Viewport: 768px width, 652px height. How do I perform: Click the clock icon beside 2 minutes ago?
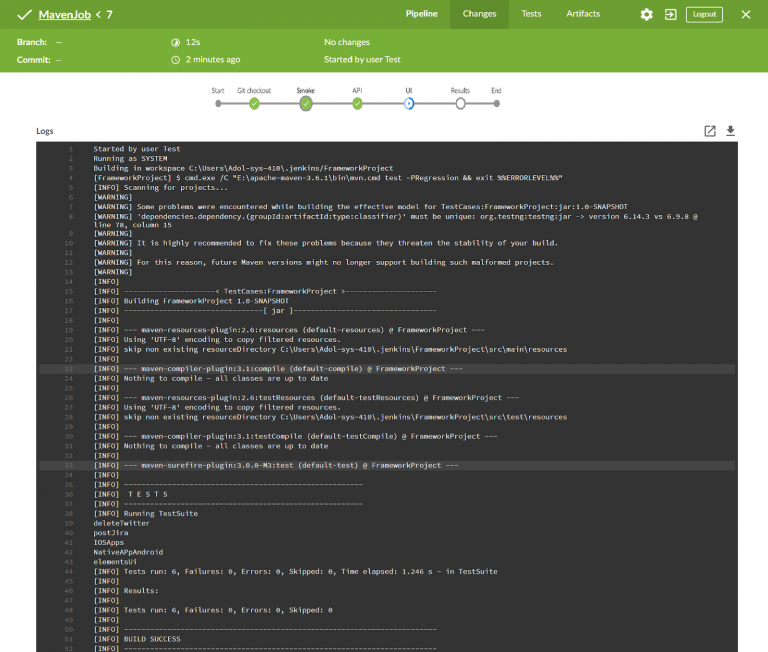(175, 60)
